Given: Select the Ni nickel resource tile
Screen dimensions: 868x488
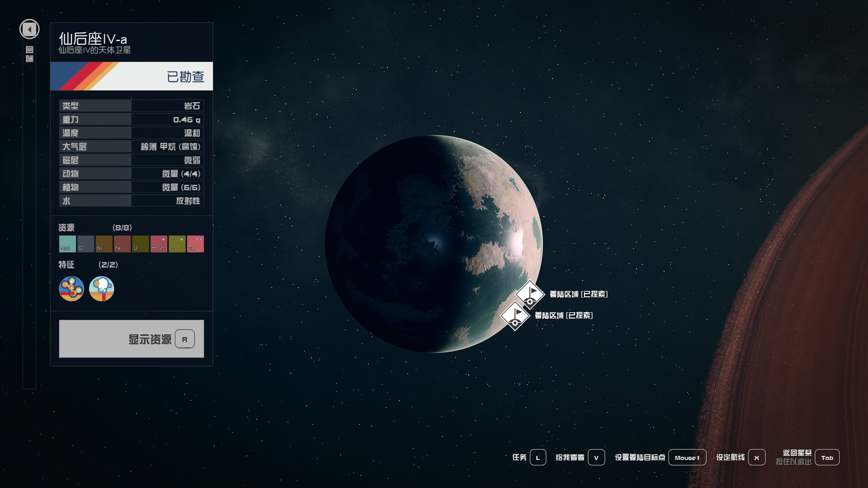Looking at the screenshot, I should click(x=104, y=244).
